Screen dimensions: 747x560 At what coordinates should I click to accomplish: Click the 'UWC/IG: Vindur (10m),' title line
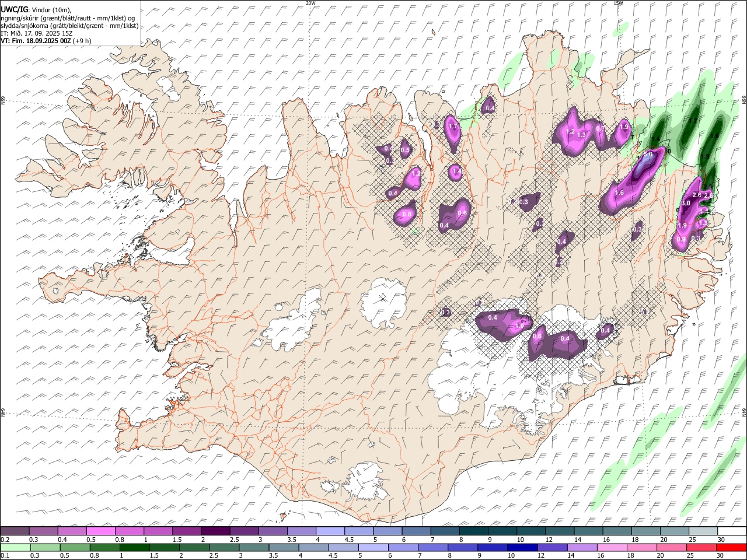(36, 10)
